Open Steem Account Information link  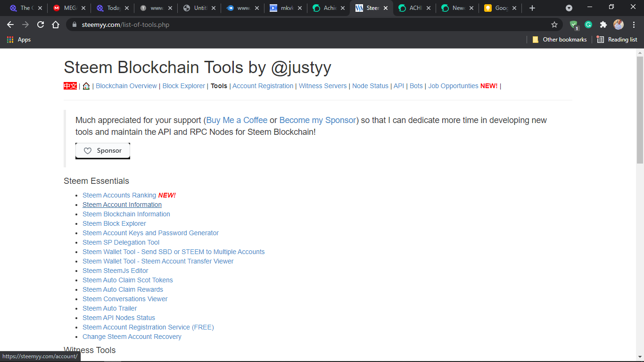(122, 205)
